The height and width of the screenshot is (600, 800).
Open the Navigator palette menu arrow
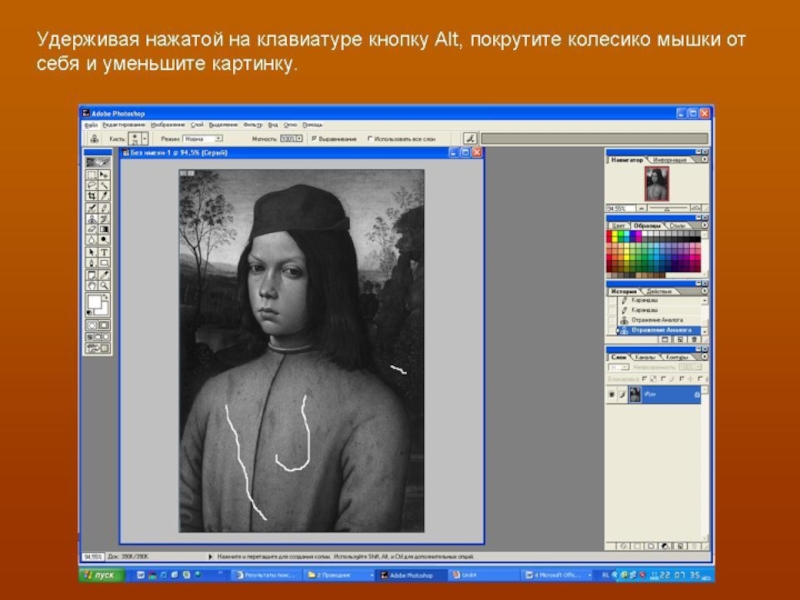[x=705, y=160]
